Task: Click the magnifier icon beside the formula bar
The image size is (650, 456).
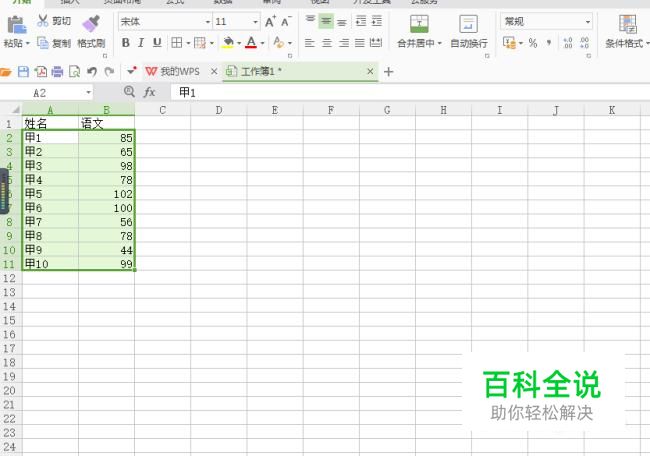Action: click(129, 92)
